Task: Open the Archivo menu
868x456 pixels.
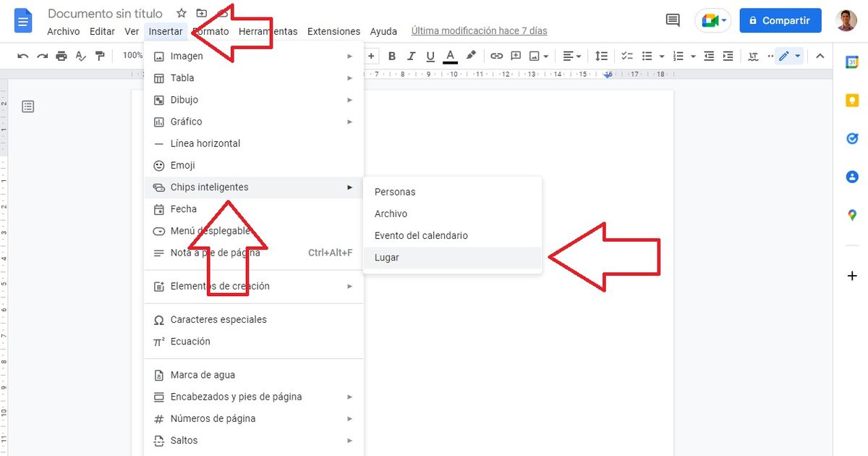Action: coord(63,31)
